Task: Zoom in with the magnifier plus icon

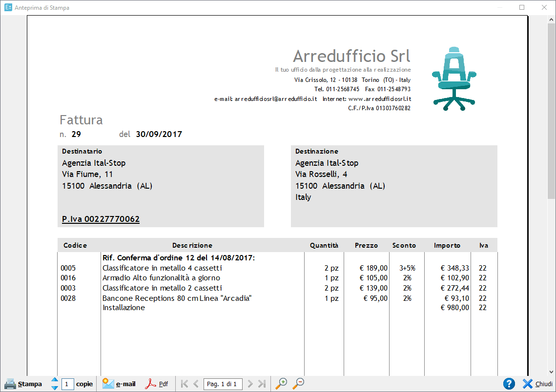Action: (281, 384)
